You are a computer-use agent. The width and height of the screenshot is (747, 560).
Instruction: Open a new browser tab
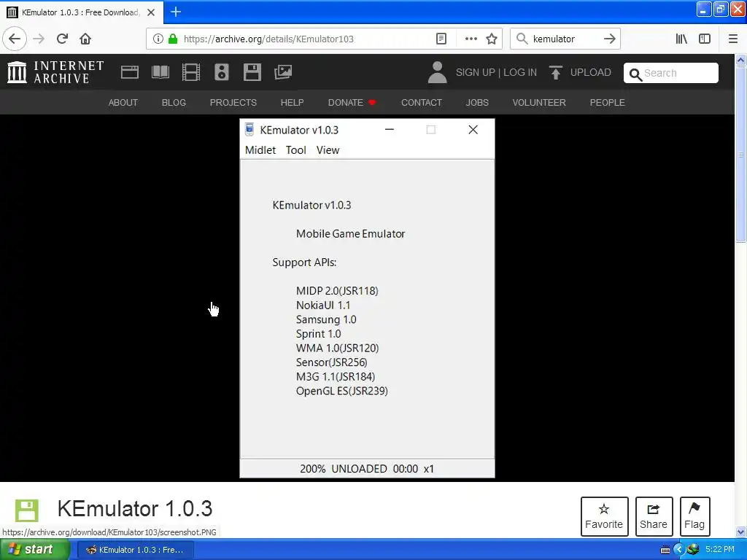pyautogui.click(x=175, y=12)
